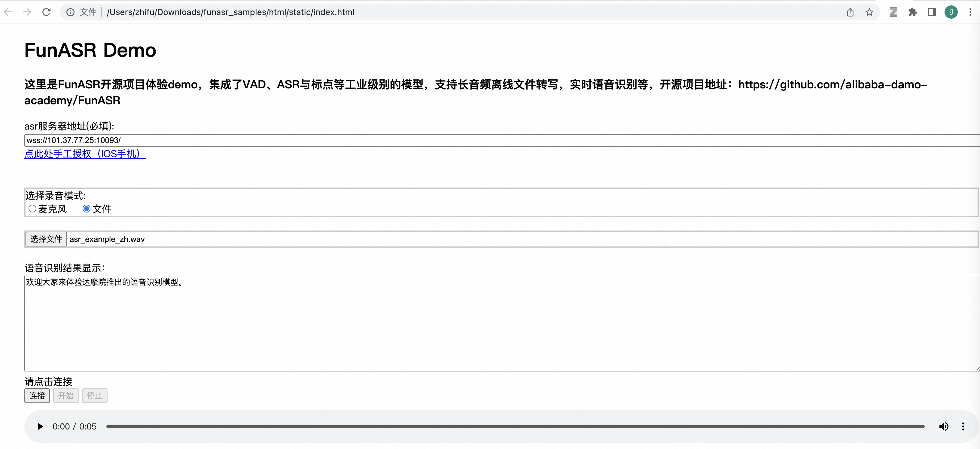Click the site info icon in address bar
Image resolution: width=980 pixels, height=449 pixels.
[x=70, y=12]
